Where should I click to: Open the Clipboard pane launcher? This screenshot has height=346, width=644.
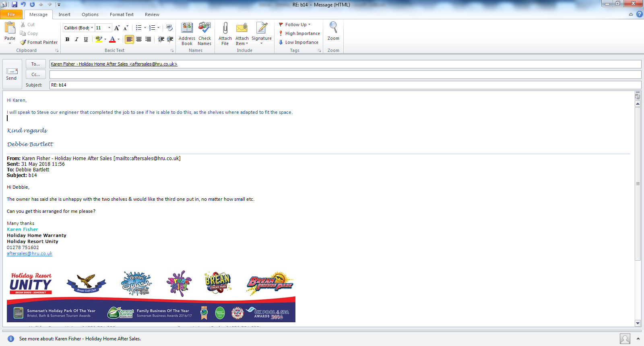coord(57,51)
